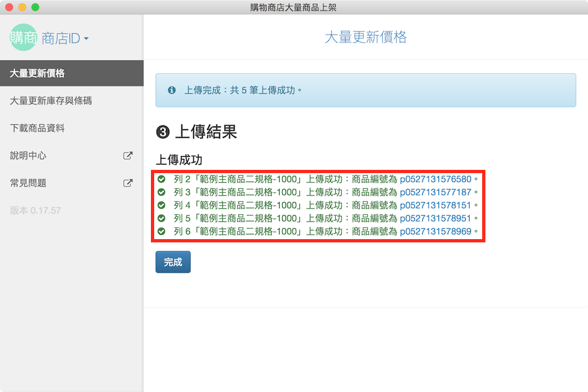Screen dimensions: 588x392
Task: Click external link icon beside 常見問題
Action: (x=128, y=183)
